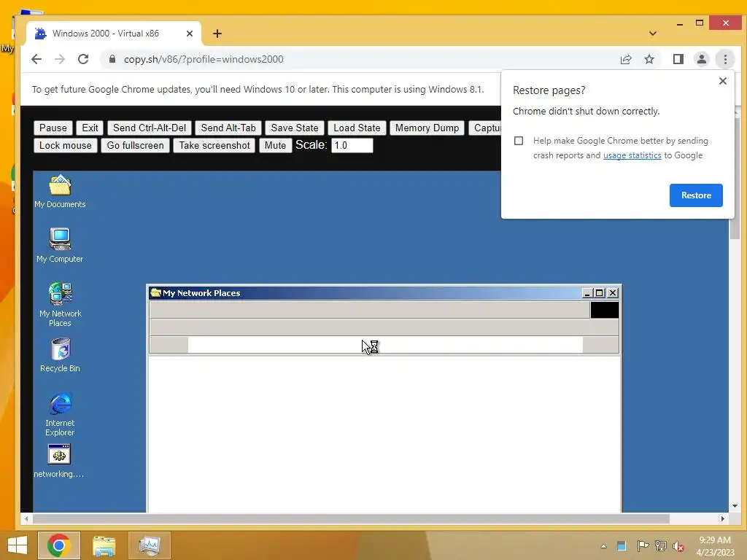Click Lock mouse button

coord(65,145)
